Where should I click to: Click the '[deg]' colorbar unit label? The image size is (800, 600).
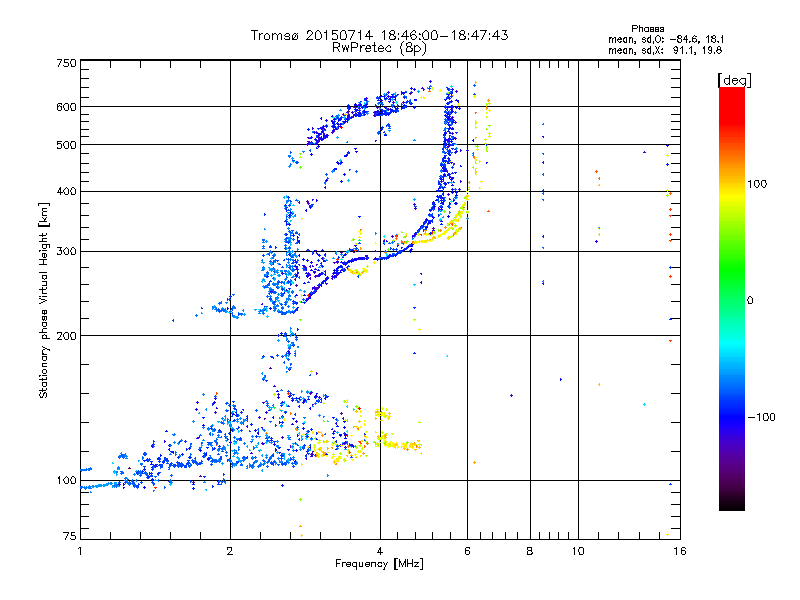734,80
